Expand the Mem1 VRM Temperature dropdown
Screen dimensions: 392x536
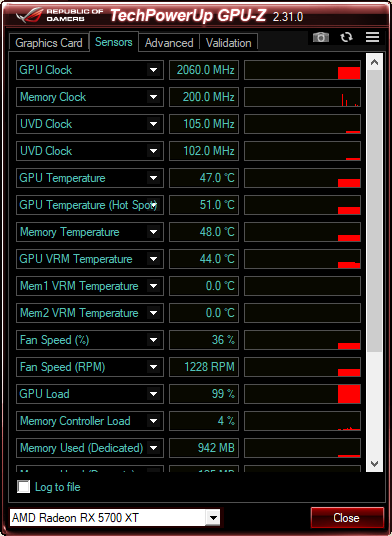(153, 286)
